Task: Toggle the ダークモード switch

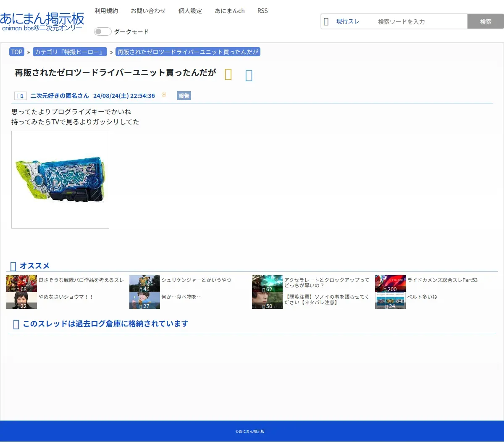Action: [x=102, y=32]
